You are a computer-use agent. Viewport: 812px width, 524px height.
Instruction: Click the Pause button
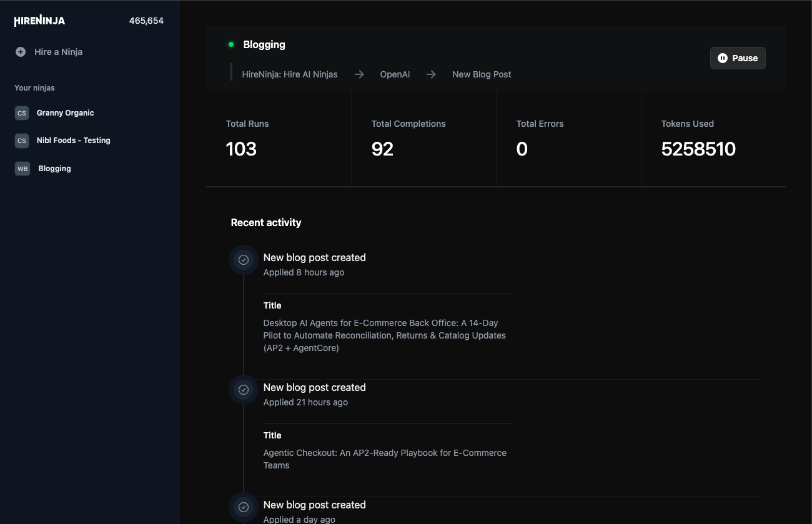click(x=738, y=57)
